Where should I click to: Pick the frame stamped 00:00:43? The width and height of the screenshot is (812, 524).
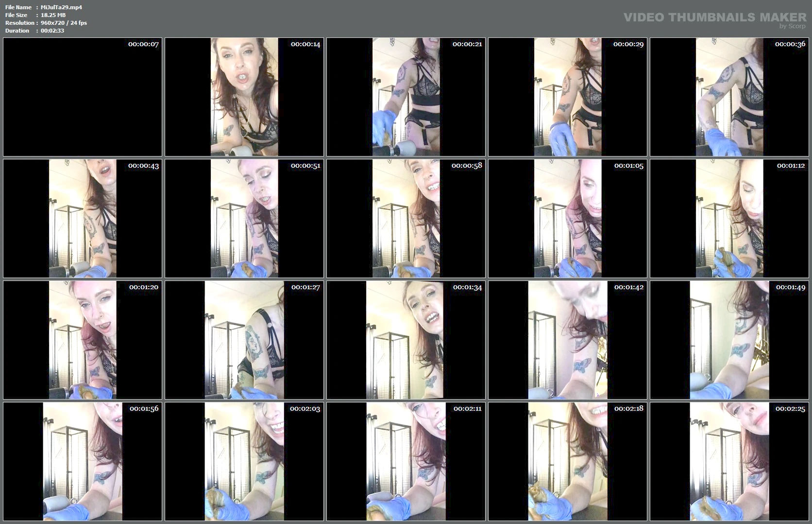[83, 218]
